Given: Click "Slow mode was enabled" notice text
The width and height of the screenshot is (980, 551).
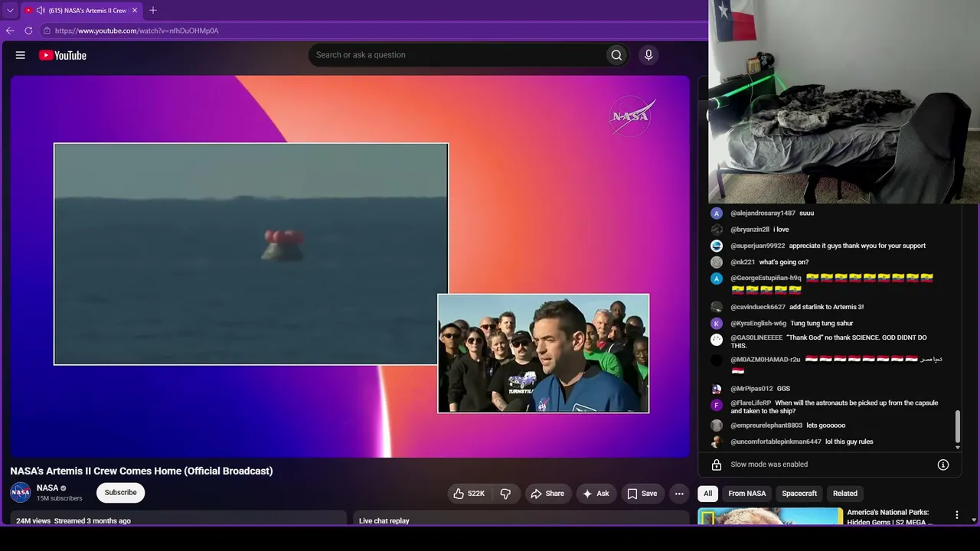Looking at the screenshot, I should [x=769, y=465].
